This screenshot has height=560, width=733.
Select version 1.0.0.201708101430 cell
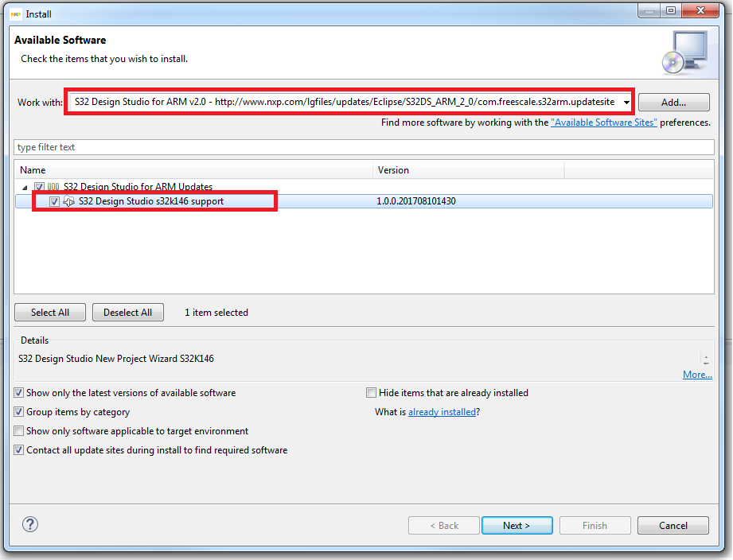tap(416, 201)
